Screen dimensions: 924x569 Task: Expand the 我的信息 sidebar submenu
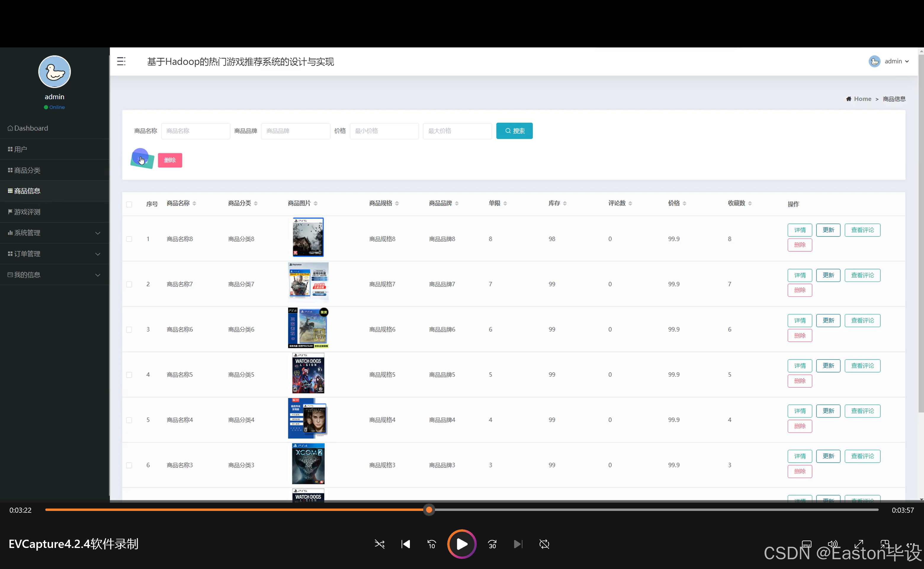coord(54,275)
